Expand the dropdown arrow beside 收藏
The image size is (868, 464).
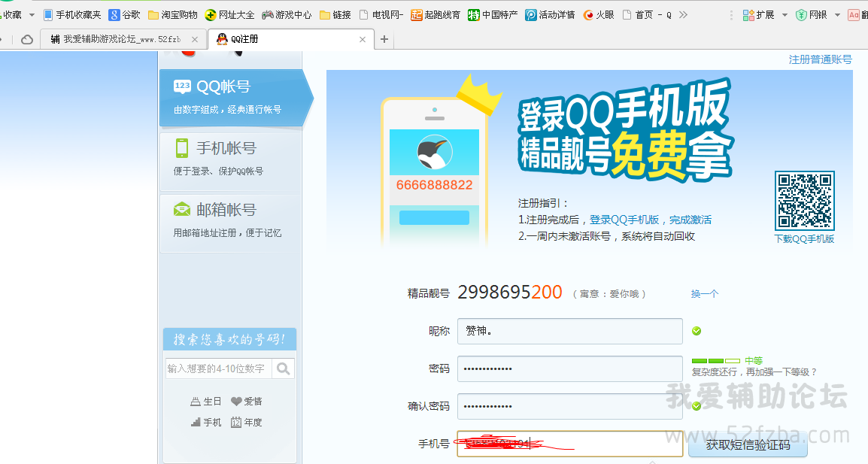32,15
